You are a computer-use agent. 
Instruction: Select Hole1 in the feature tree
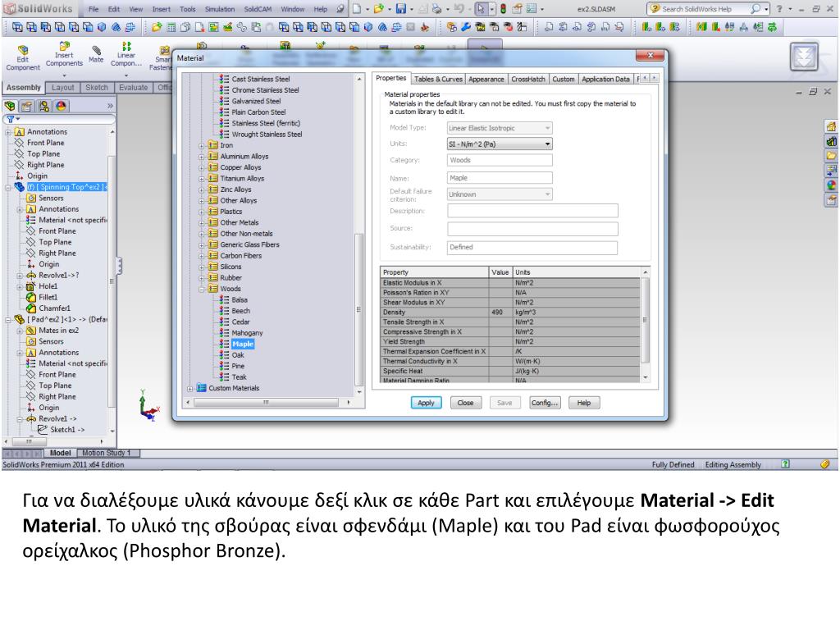pyautogui.click(x=48, y=286)
